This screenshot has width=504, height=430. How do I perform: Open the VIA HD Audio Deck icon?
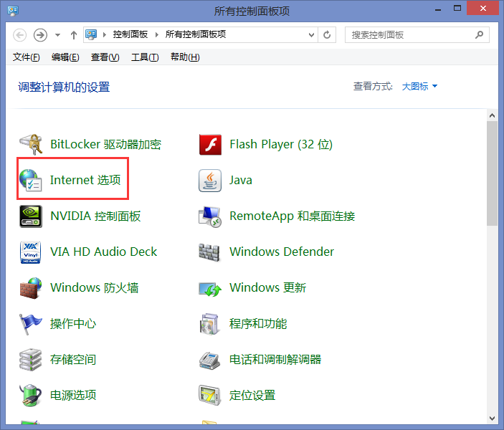click(31, 252)
